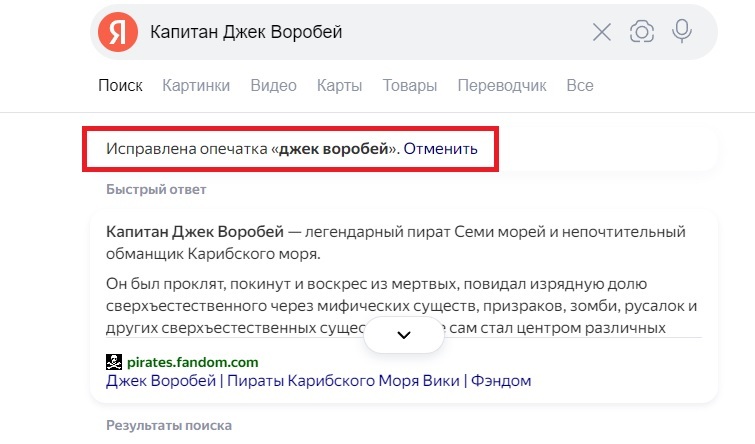Click the 'Результаты поиска' section heading
Image resolution: width=755 pixels, height=444 pixels.
[169, 426]
